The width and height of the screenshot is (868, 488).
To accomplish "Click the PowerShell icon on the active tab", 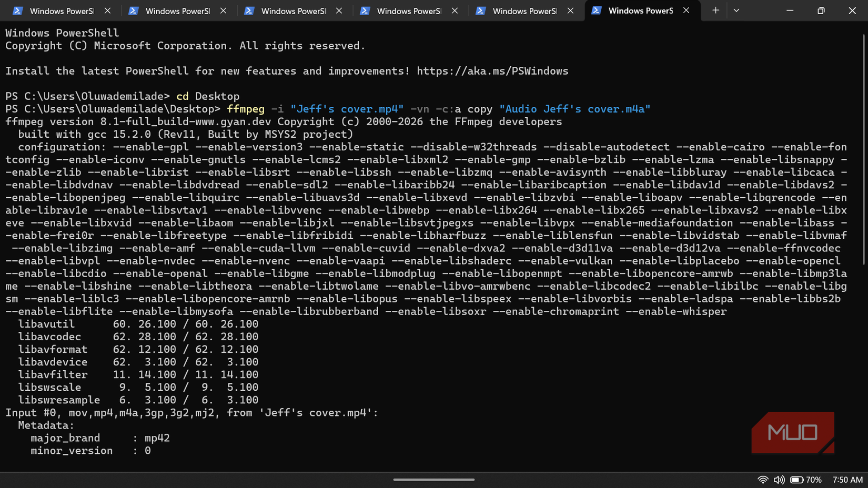I will coord(597,11).
